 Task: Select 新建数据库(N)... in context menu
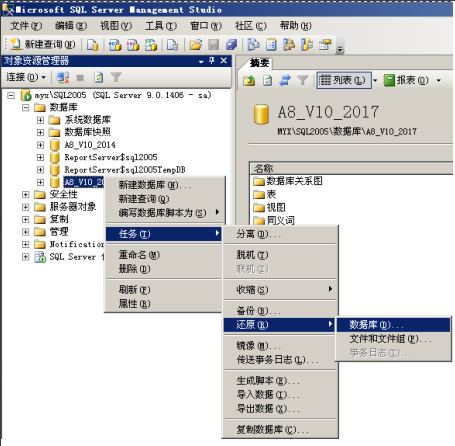tap(164, 185)
